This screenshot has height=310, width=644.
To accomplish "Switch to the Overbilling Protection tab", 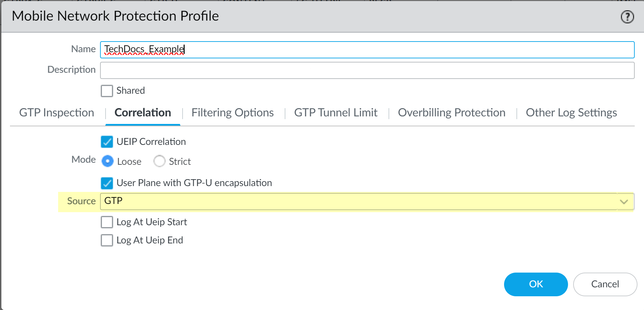I will [451, 113].
